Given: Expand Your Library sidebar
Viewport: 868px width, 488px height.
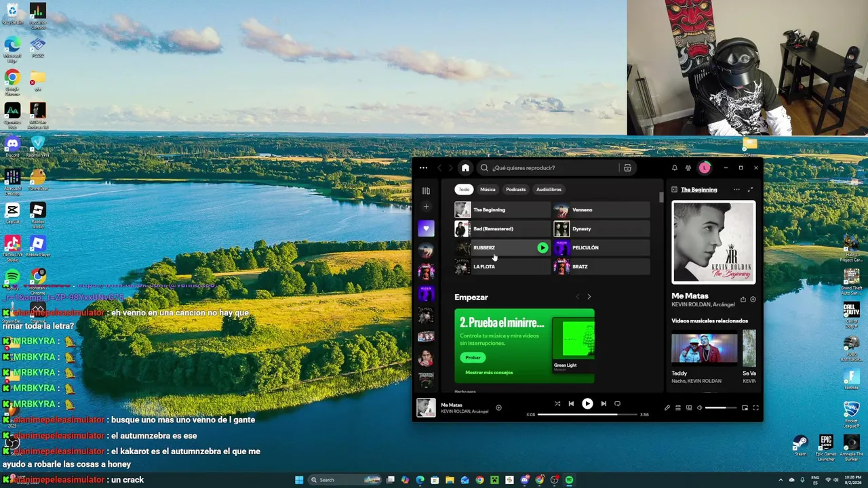Looking at the screenshot, I should click(x=426, y=191).
